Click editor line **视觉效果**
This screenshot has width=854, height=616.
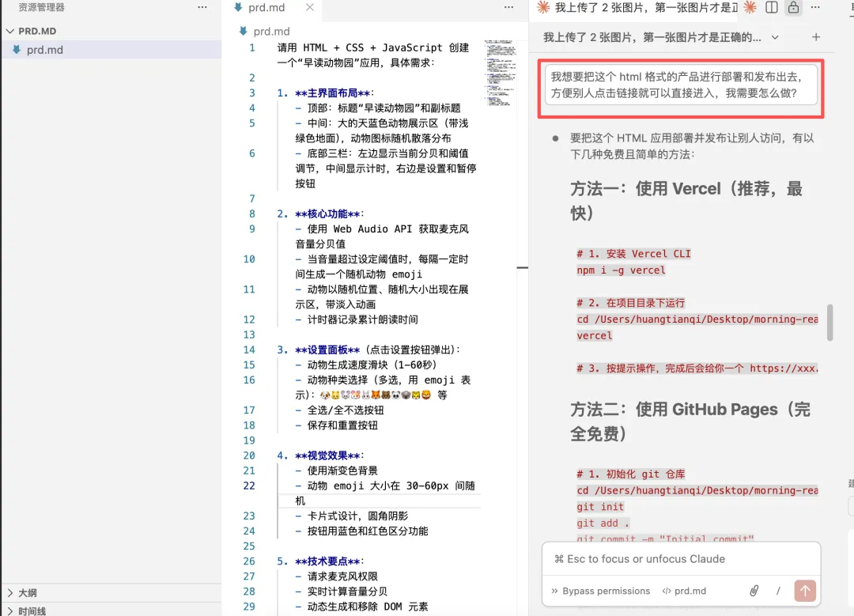click(320, 455)
